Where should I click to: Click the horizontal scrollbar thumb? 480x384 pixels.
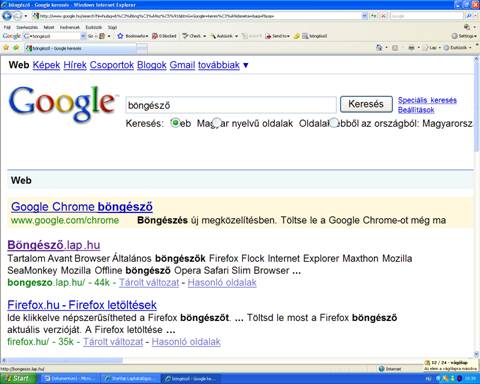click(65, 360)
